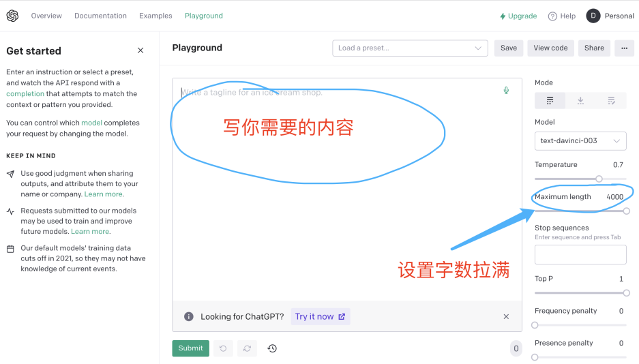Viewport: 639px width, 364px height.
Task: Click the Stop sequences input field
Action: tap(580, 254)
